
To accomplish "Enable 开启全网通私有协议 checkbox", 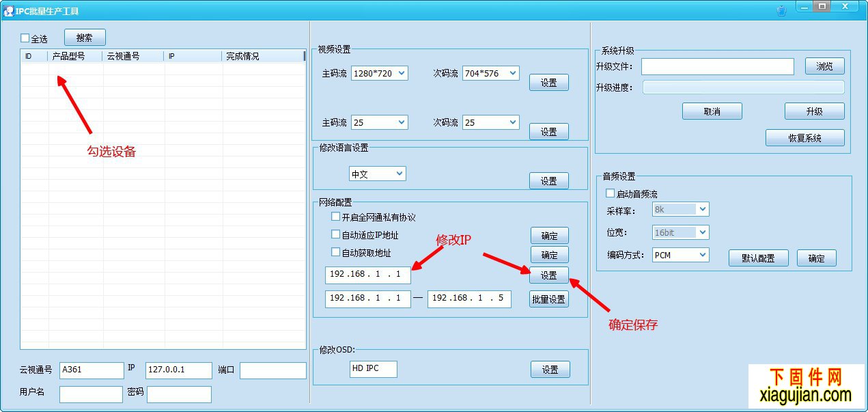I will click(x=335, y=217).
